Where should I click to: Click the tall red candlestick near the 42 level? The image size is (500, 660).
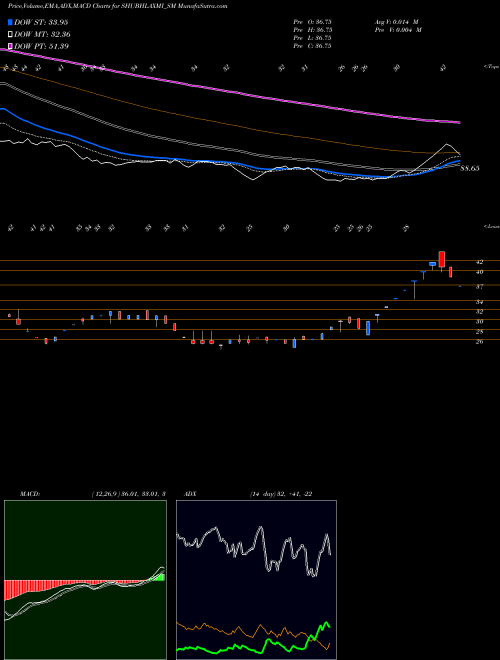tap(441, 259)
